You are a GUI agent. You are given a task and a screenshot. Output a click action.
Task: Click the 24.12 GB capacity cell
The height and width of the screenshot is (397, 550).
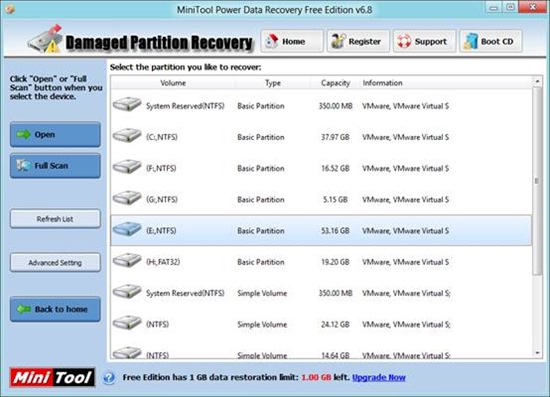click(x=335, y=324)
